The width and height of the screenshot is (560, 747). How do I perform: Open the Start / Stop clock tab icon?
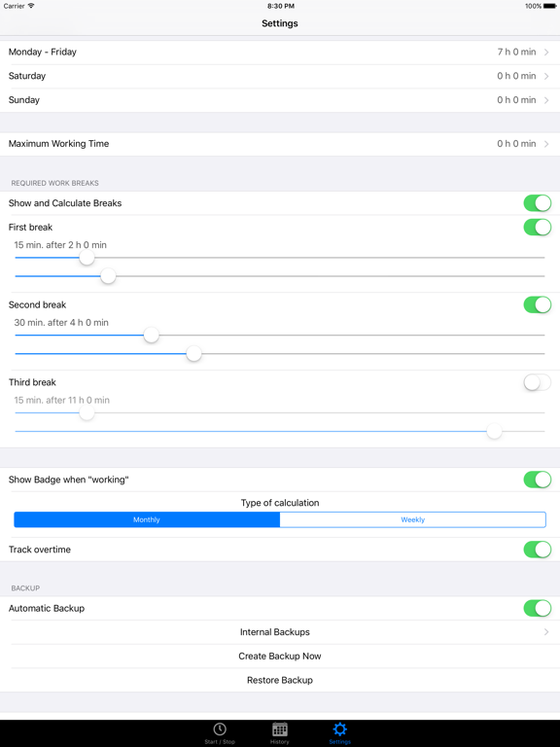point(220,729)
